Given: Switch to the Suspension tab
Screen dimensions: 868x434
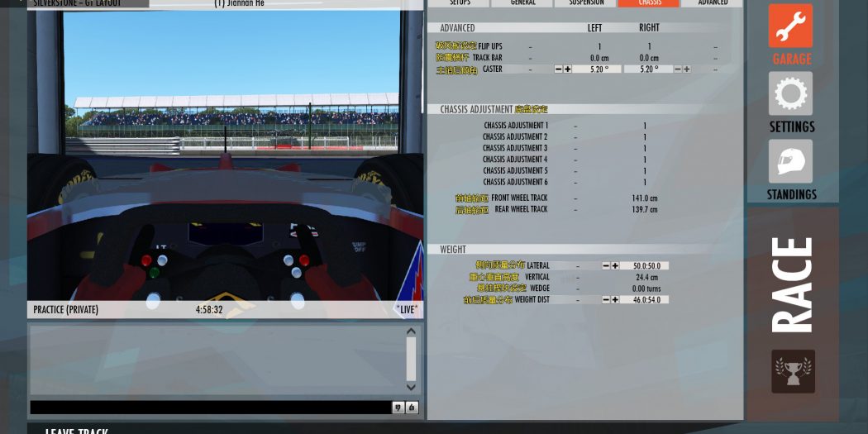Looking at the screenshot, I should (x=586, y=2).
